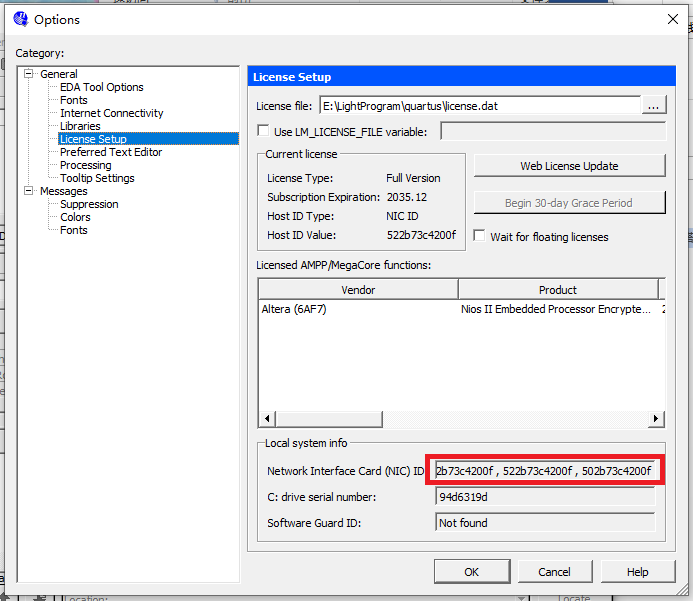The image size is (693, 601).
Task: Click Web License Update button
Action: pyautogui.click(x=569, y=166)
